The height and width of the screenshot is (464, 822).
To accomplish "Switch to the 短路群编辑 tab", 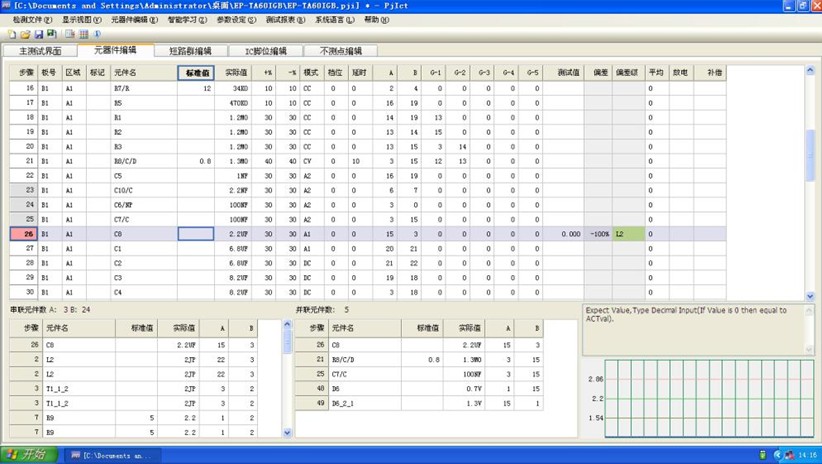I will (x=190, y=51).
